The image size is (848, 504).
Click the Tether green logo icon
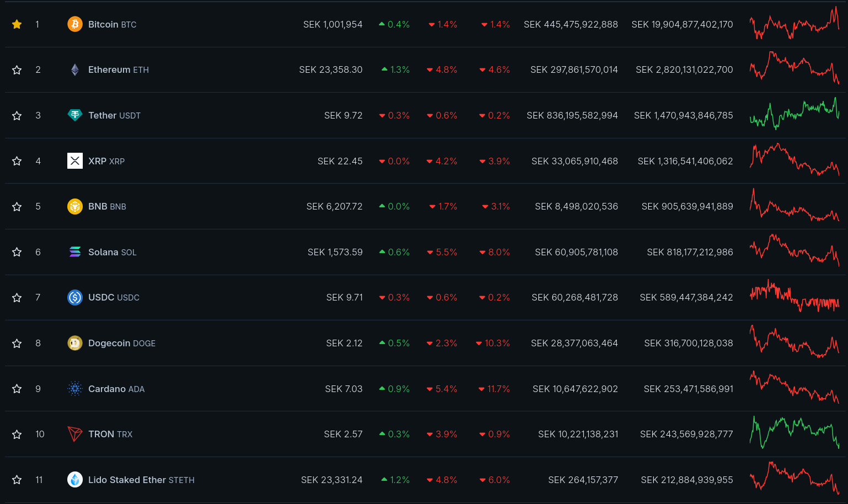click(x=75, y=115)
